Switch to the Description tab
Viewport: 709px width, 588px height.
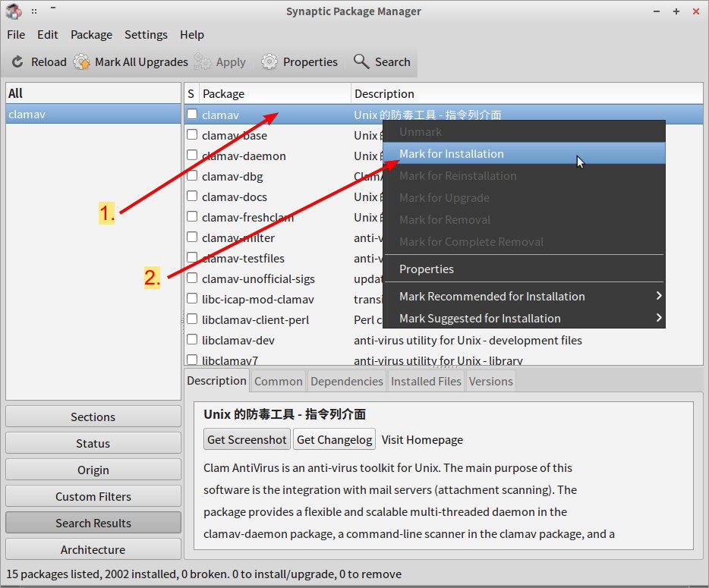coord(216,381)
